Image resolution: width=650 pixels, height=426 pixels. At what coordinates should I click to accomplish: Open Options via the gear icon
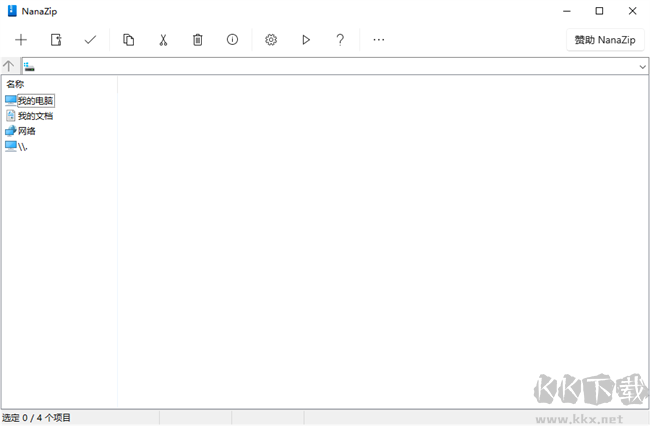click(271, 40)
